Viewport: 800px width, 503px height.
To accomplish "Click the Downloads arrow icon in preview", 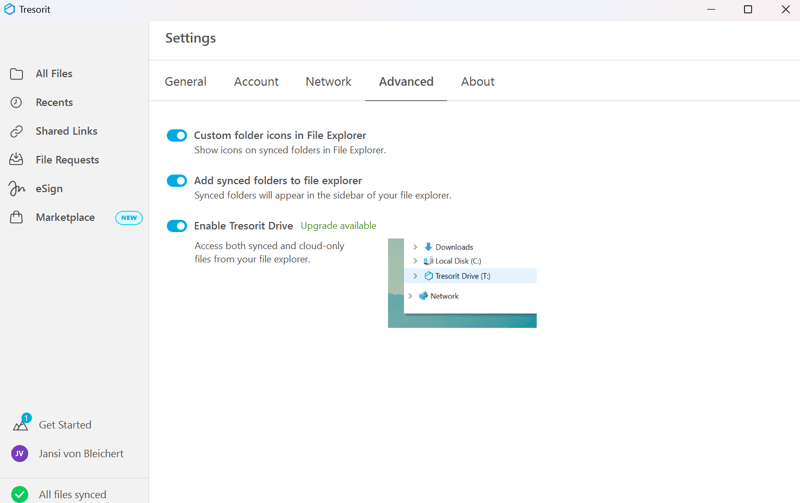I will 428,247.
